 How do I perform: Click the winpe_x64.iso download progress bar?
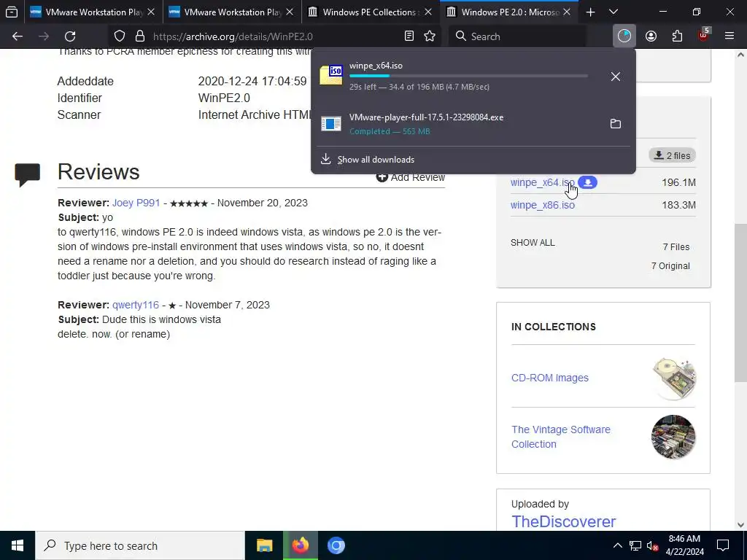coord(469,76)
